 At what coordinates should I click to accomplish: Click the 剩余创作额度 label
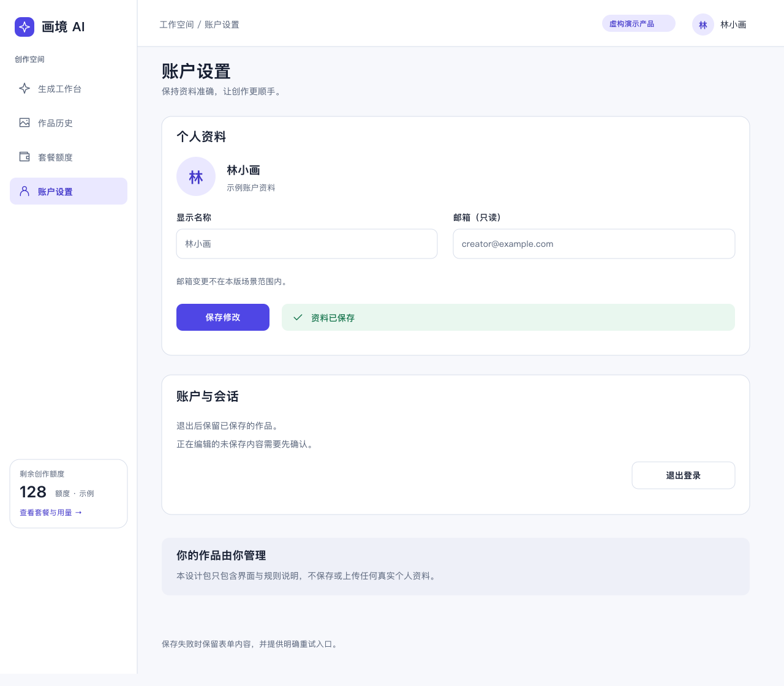coord(42,474)
